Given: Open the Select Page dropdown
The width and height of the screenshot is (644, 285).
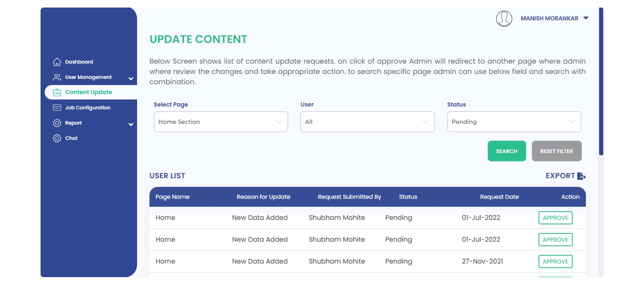Looking at the screenshot, I should [221, 122].
